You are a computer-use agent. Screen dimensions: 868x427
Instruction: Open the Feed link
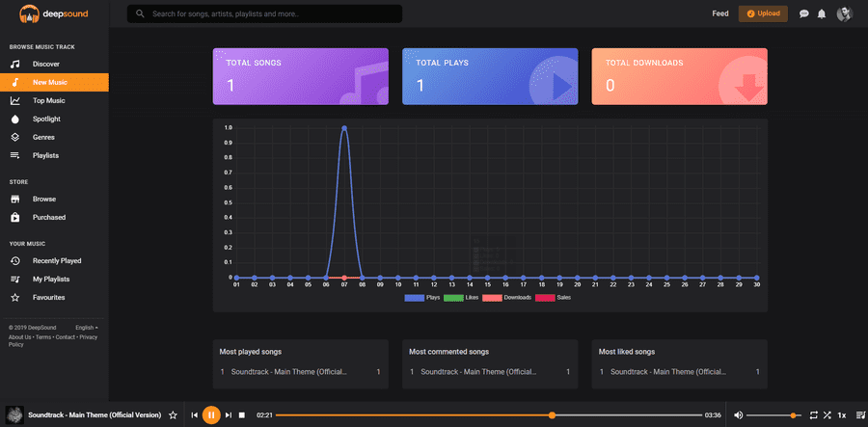click(x=719, y=13)
